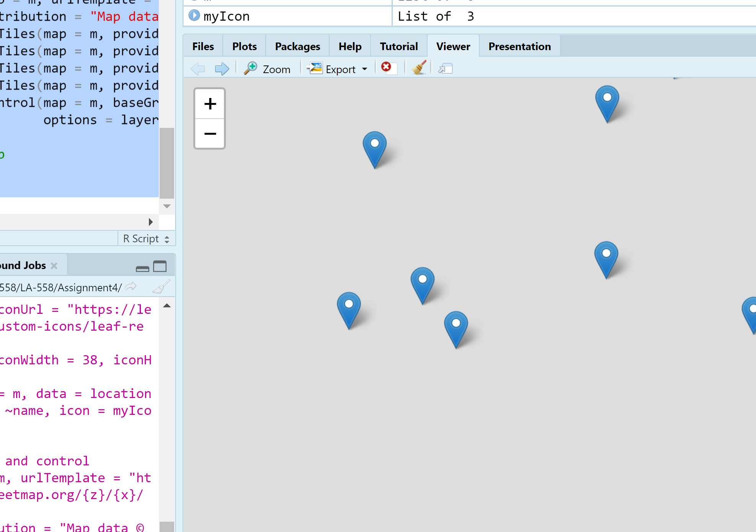Expand the myIcon list in Environment
This screenshot has width=756, height=532.
[194, 16]
